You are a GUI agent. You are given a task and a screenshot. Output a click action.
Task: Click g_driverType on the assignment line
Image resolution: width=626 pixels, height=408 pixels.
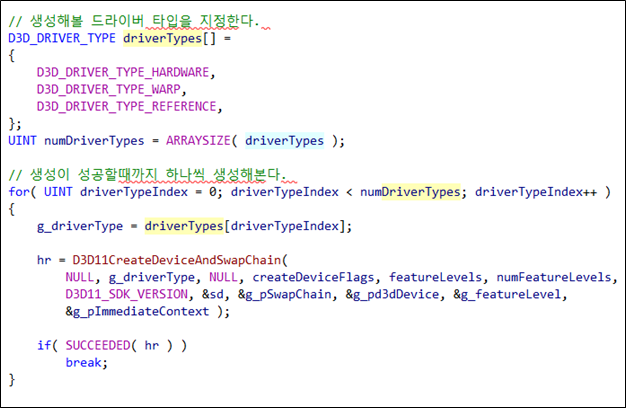pos(80,226)
